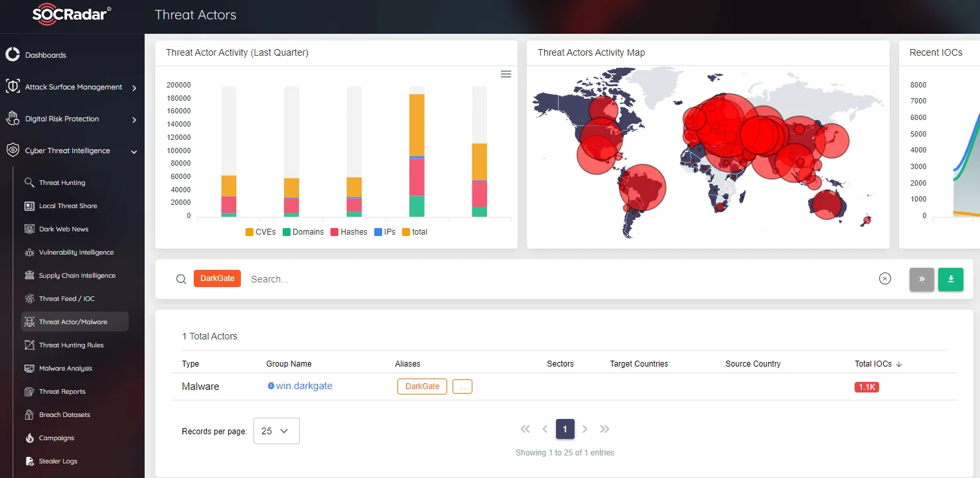
Task: Open Threat Reports menu item
Action: pyautogui.click(x=62, y=391)
